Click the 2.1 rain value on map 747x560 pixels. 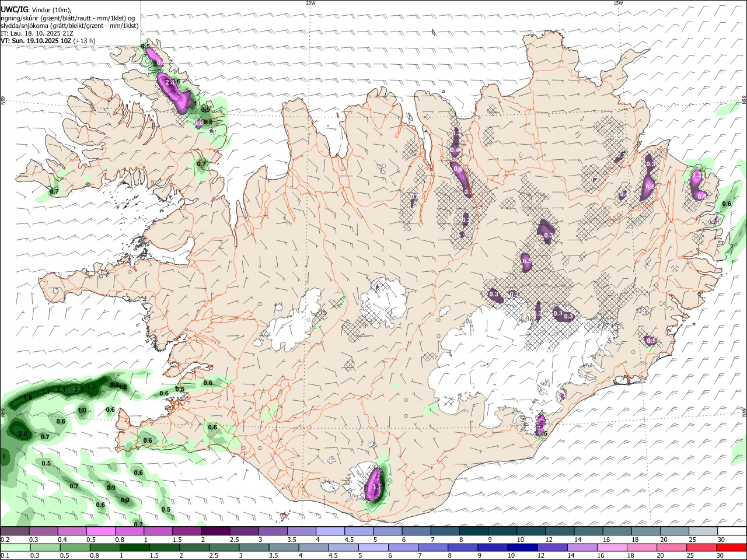(61, 390)
